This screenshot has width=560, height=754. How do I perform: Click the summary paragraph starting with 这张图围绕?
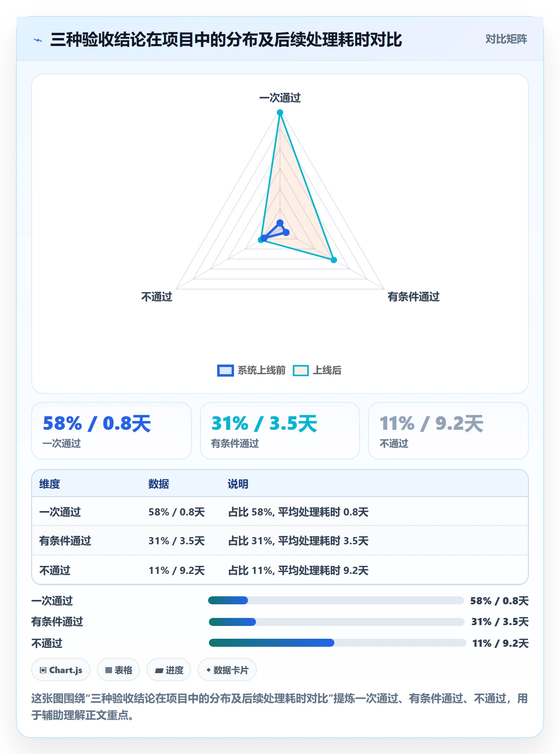[x=280, y=706]
